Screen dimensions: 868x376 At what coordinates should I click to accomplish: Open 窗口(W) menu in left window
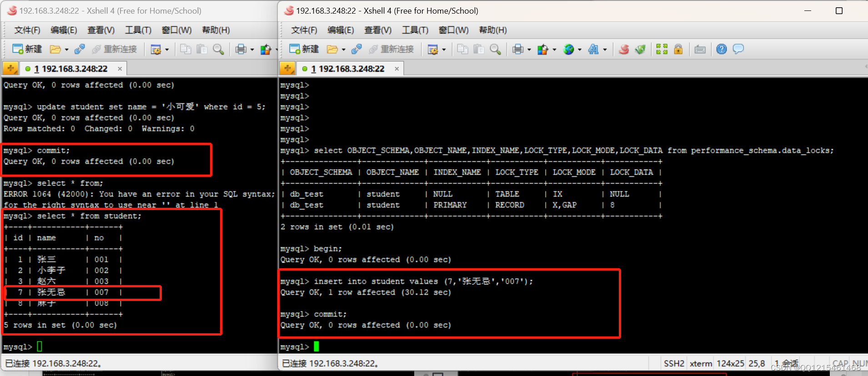pyautogui.click(x=176, y=30)
